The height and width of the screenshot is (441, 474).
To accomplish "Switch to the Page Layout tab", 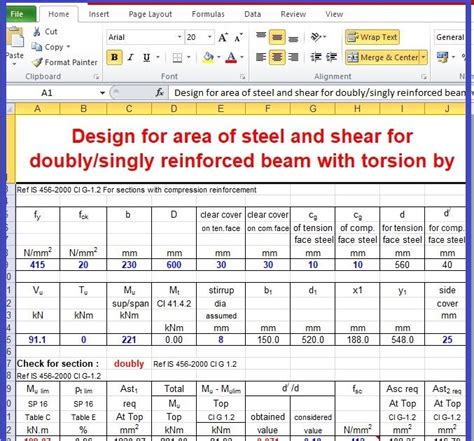I will click(150, 14).
